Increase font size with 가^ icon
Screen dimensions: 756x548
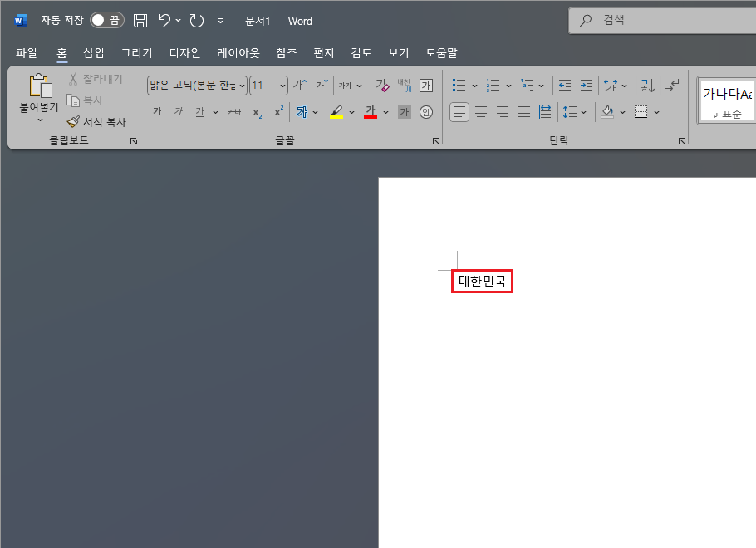[x=300, y=86]
